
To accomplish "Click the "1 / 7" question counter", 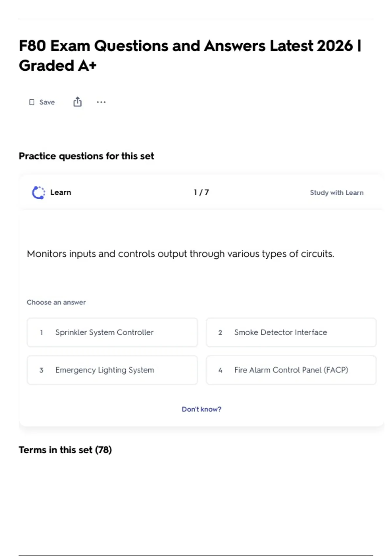I will 201,192.
